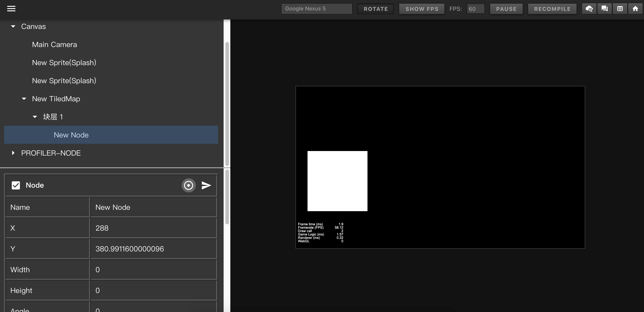Click the send arrow icon beside Node
The height and width of the screenshot is (312, 644).
[206, 185]
